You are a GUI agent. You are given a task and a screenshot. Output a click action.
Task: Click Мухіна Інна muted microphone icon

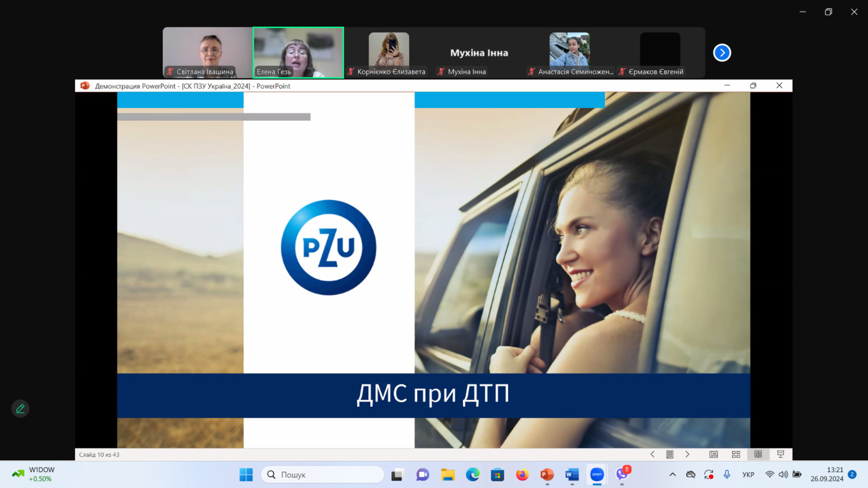(441, 72)
